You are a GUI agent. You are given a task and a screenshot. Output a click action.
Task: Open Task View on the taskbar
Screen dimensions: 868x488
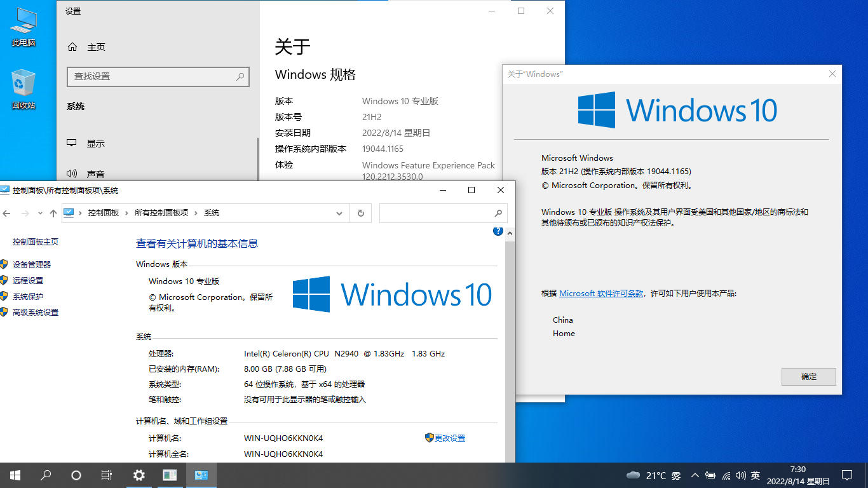point(107,475)
